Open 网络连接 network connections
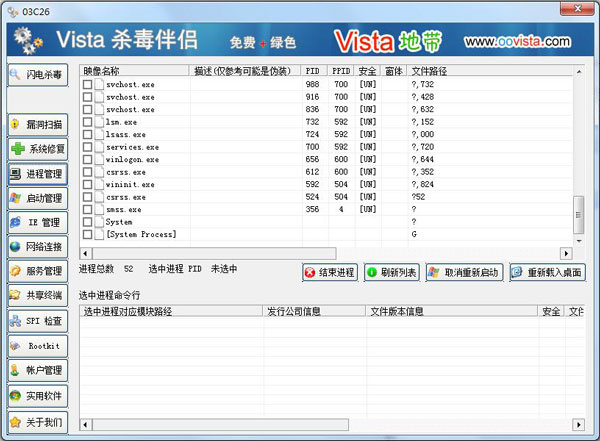 (x=38, y=247)
